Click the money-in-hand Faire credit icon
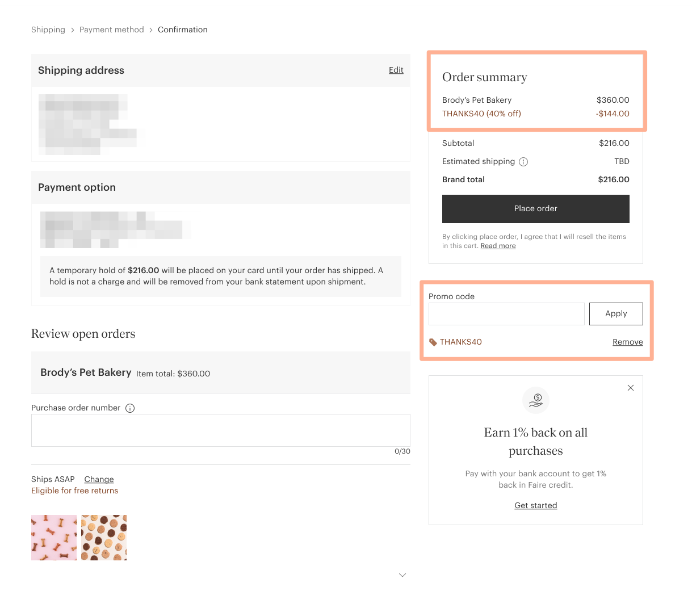Screen dimensions: 692x616 [536, 401]
